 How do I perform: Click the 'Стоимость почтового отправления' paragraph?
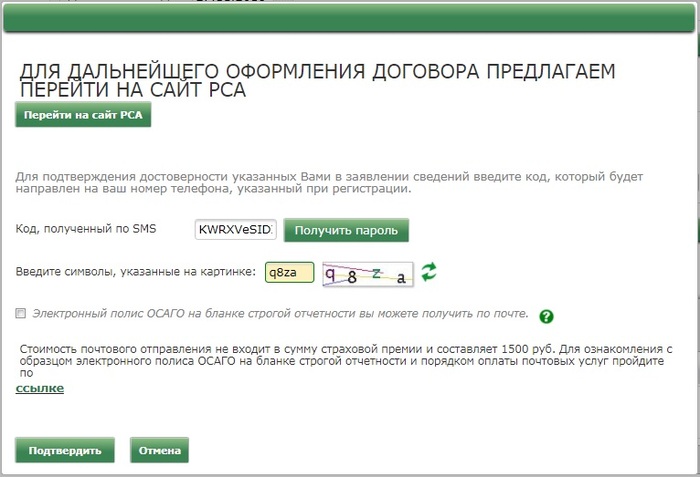coord(346,361)
